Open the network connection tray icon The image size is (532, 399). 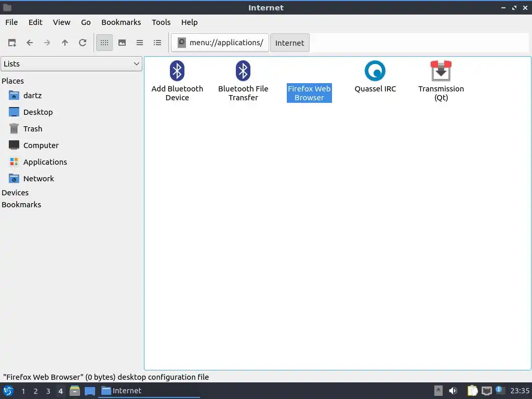486,391
